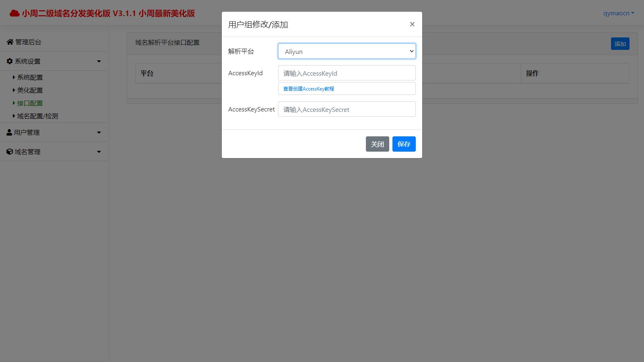Click the 操作 table column header
This screenshot has width=644, height=362.
(533, 73)
